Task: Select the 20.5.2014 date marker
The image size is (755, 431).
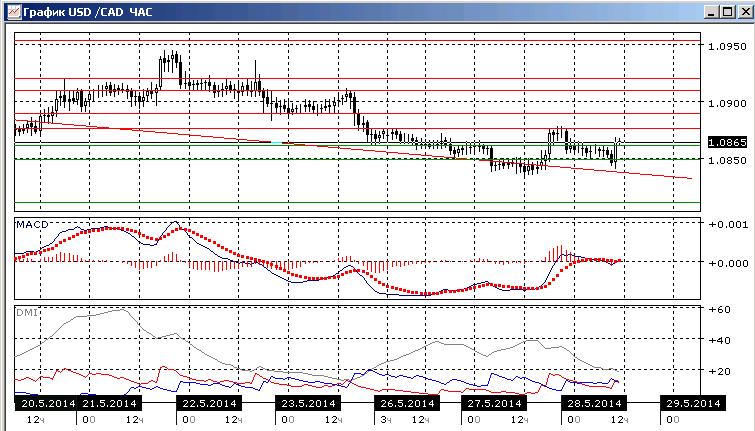Action: [x=46, y=403]
